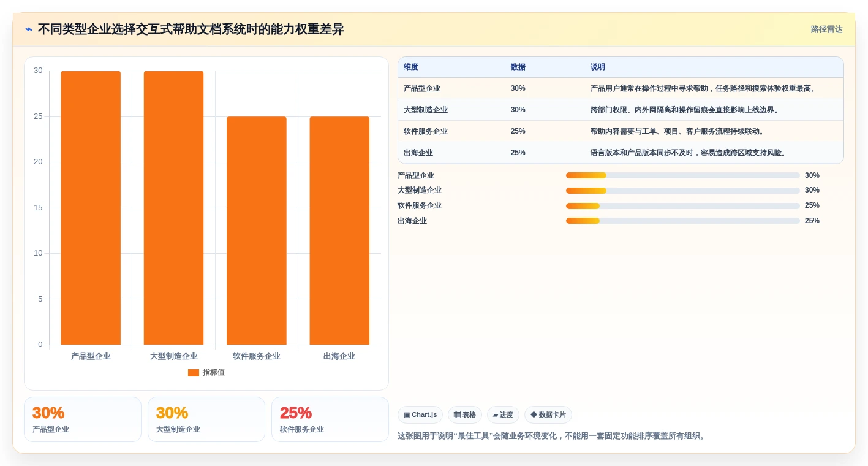This screenshot has width=868, height=466.
Task: Click 30% next to 产品型企业 progress bar
Action: click(x=812, y=175)
